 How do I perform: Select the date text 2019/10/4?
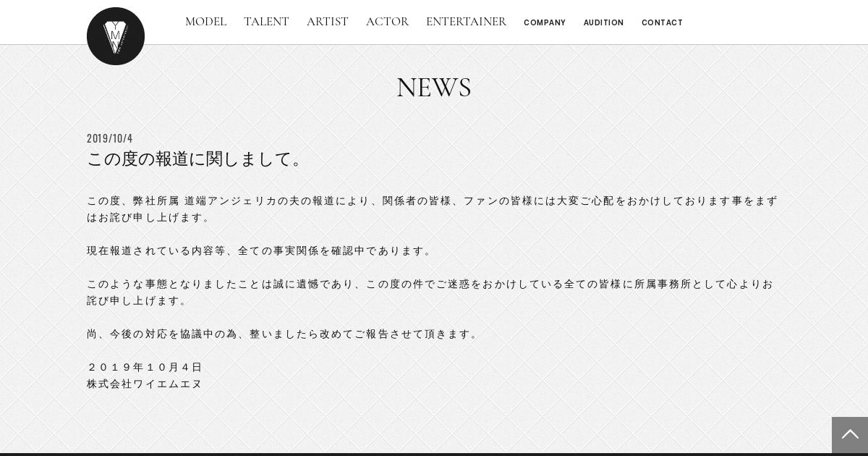110,138
